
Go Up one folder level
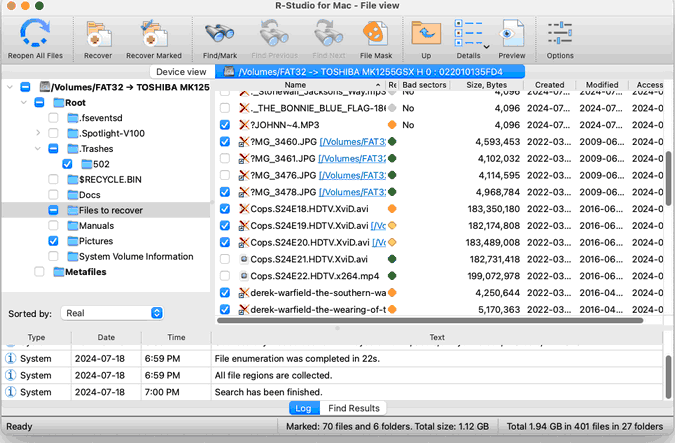coord(426,34)
